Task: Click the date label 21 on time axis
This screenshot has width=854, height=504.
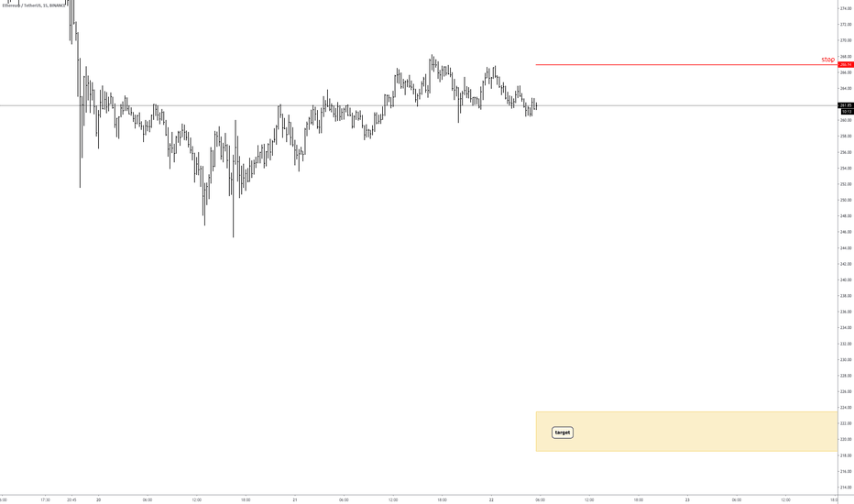Action: pyautogui.click(x=295, y=499)
